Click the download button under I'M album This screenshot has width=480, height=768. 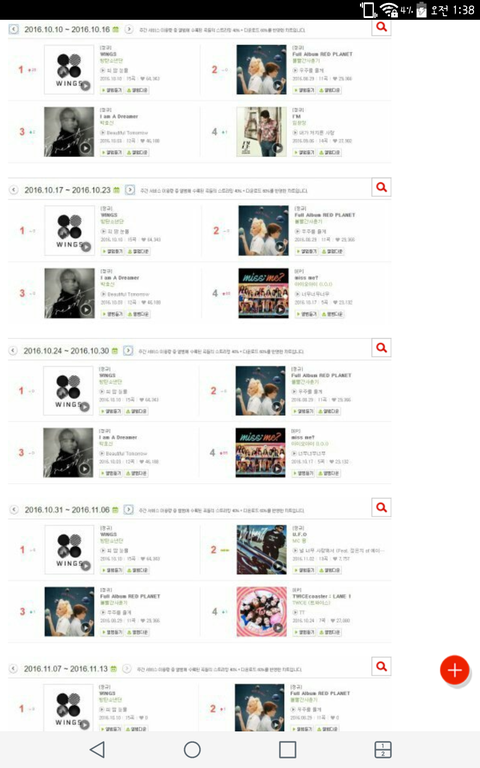(330, 152)
